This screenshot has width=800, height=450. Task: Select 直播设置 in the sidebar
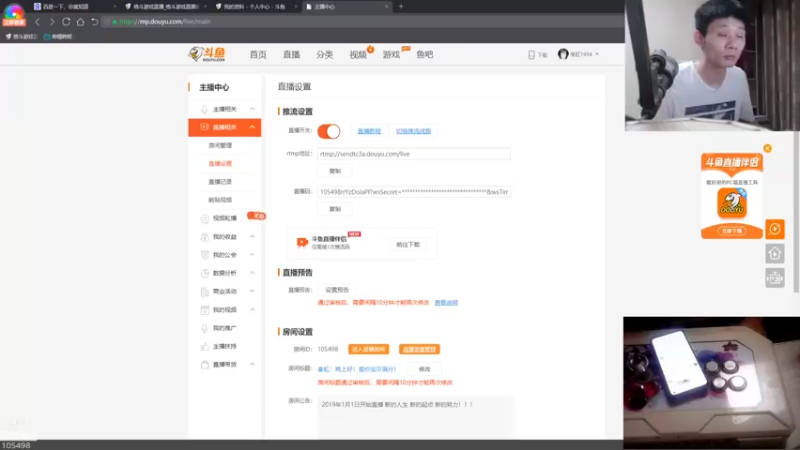(x=220, y=164)
